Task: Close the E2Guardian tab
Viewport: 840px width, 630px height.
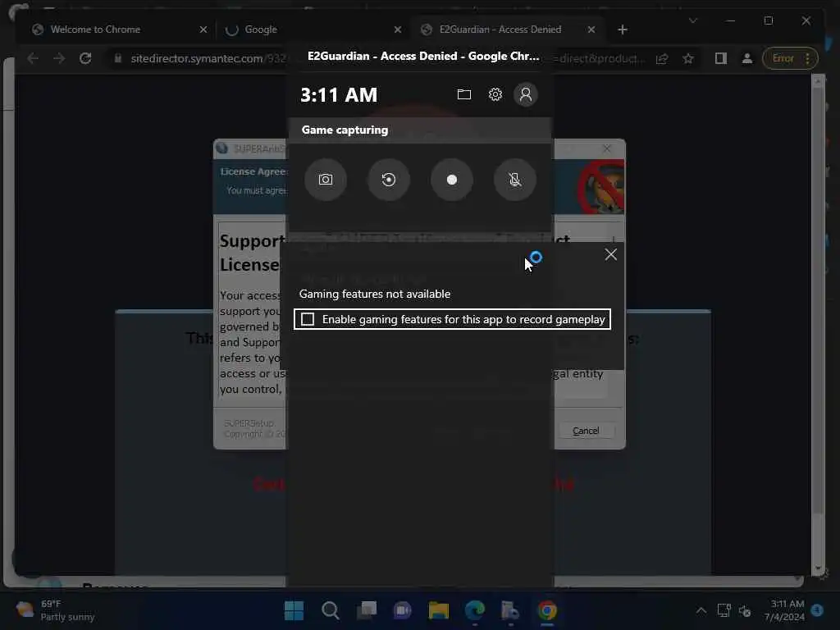Action: click(x=591, y=30)
